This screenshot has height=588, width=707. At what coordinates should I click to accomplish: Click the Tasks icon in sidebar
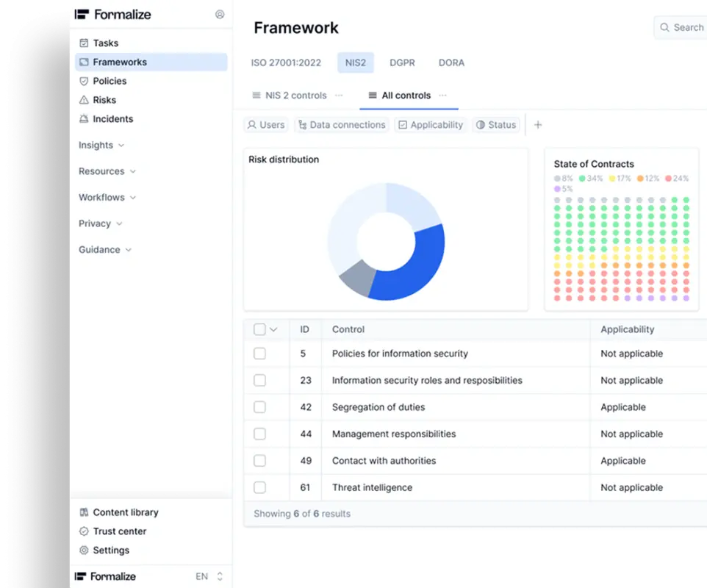click(x=84, y=43)
